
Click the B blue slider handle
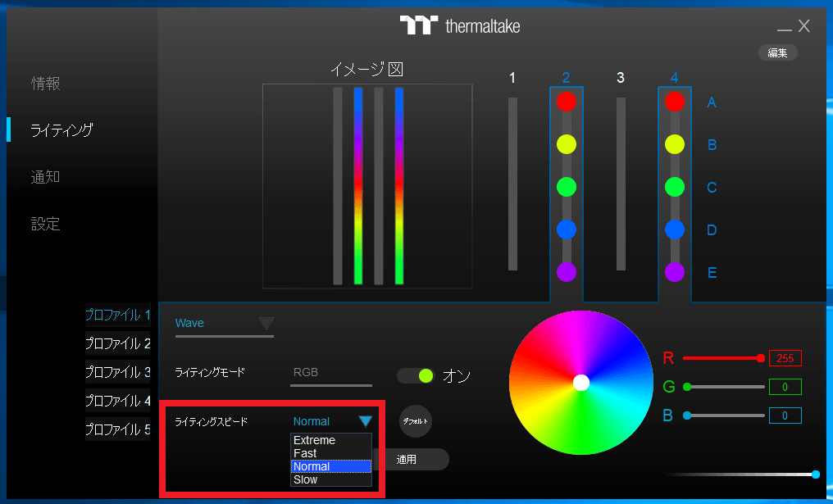pos(687,415)
